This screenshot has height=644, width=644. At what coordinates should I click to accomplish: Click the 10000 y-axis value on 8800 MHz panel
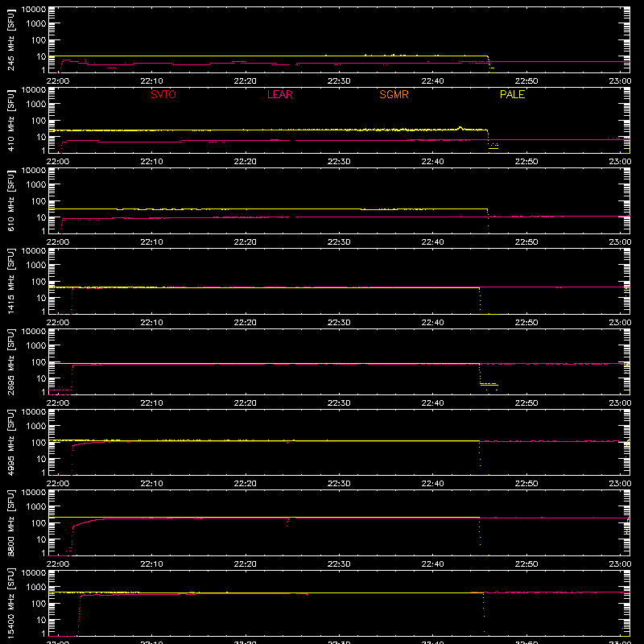[34, 493]
